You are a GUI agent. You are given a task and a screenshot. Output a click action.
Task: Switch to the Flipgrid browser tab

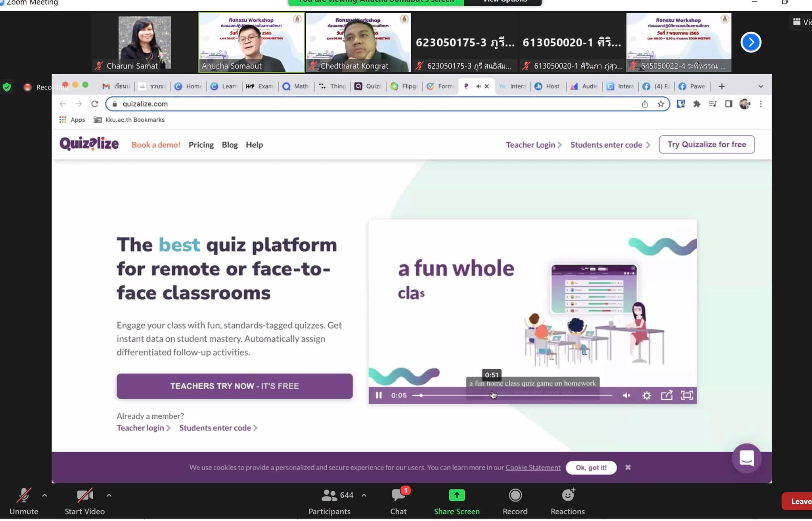pyautogui.click(x=405, y=86)
